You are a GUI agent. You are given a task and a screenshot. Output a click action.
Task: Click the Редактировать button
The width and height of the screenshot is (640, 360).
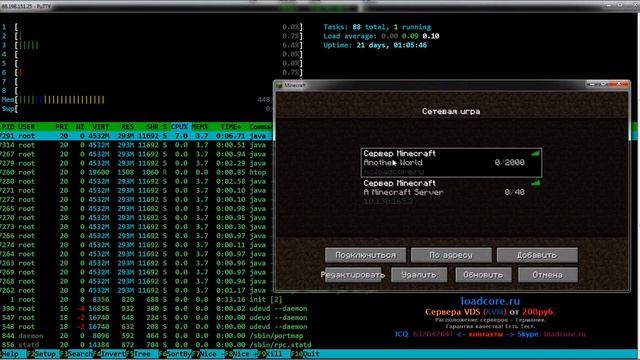click(x=353, y=275)
